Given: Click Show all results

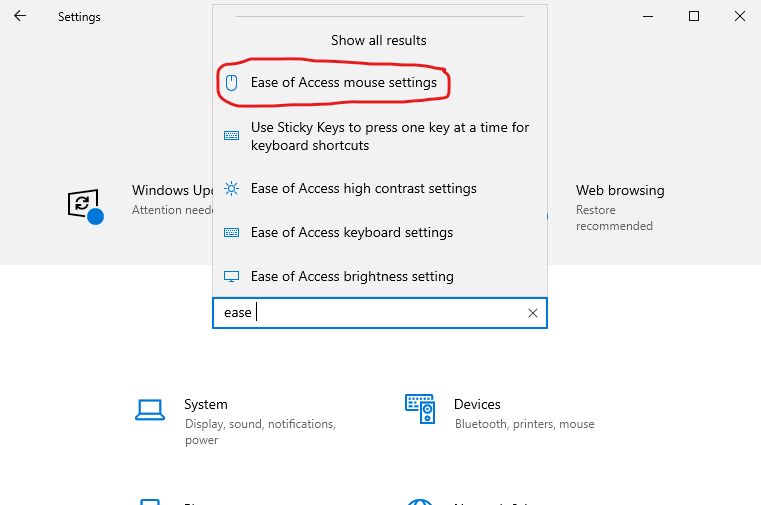Looking at the screenshot, I should click(x=379, y=41).
